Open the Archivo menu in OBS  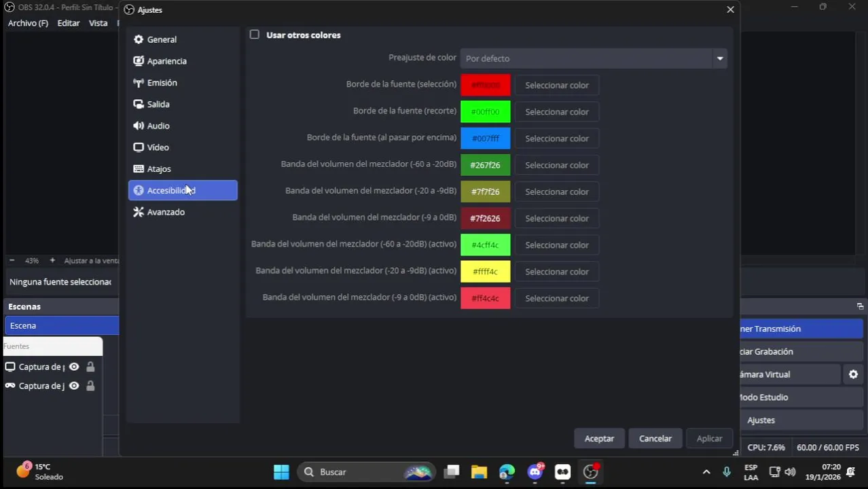pos(28,23)
